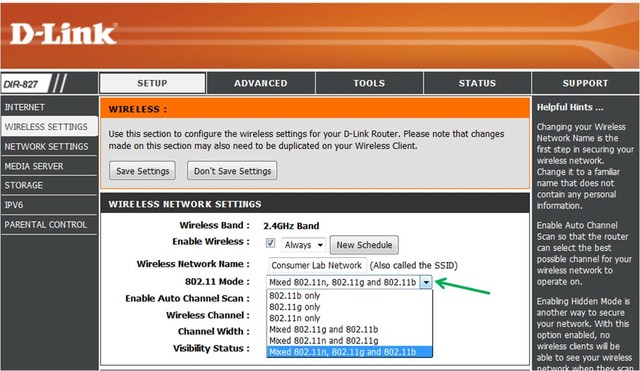Viewport: 640px width, 371px height.
Task: Open the Always schedule dropdown
Action: click(x=304, y=245)
